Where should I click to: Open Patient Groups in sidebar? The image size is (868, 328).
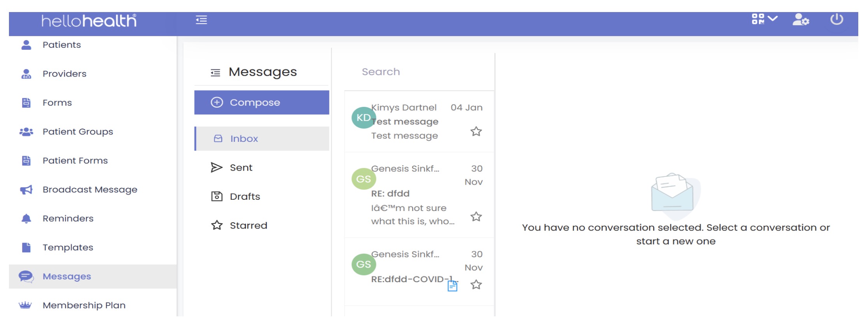coord(78,132)
